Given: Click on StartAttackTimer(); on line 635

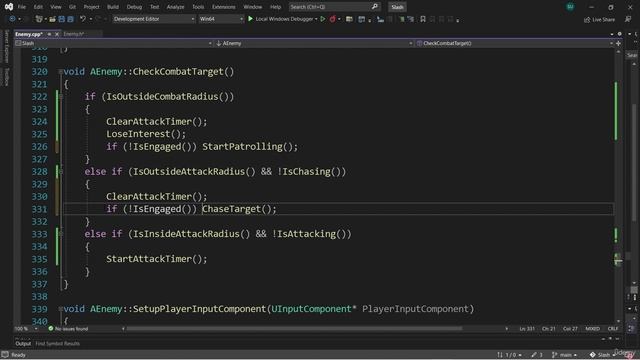Looking at the screenshot, I should pyautogui.click(x=157, y=259).
